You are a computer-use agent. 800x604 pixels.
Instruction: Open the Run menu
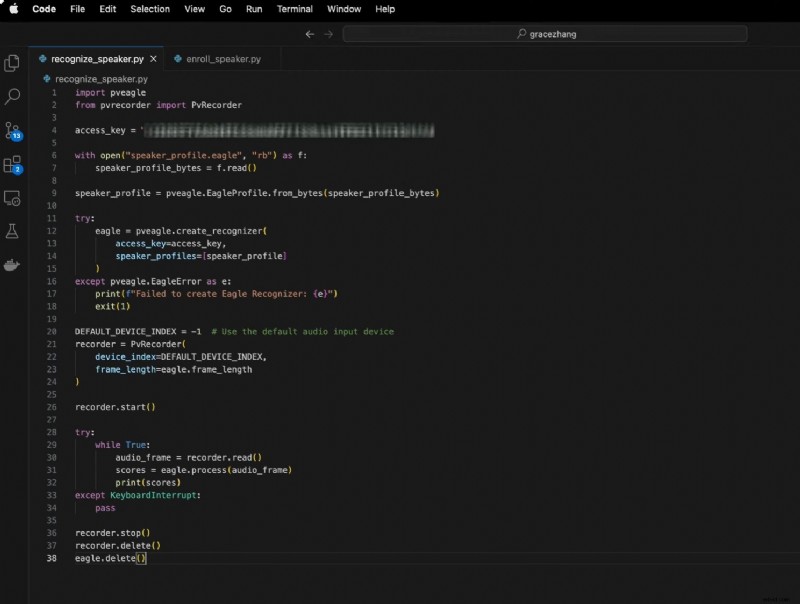[x=254, y=9]
